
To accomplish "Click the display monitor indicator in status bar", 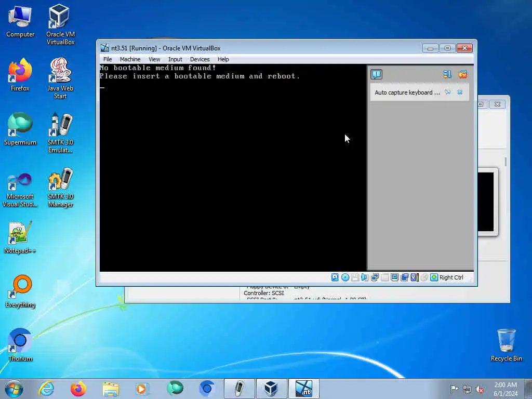I will [x=394, y=277].
